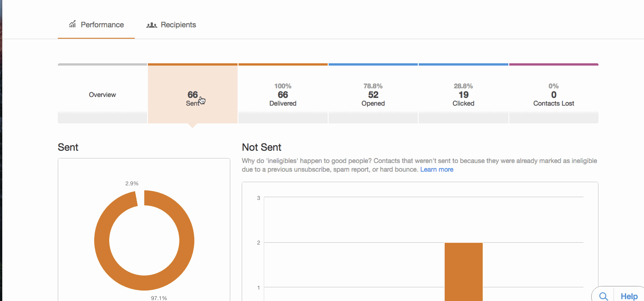Select the Overview stats tile
The image size is (644, 301).
coord(102,95)
